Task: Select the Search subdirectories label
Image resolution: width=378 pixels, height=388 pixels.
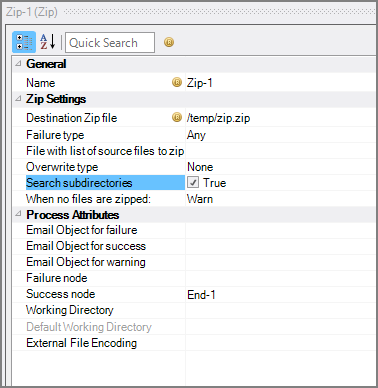Action: tap(79, 183)
